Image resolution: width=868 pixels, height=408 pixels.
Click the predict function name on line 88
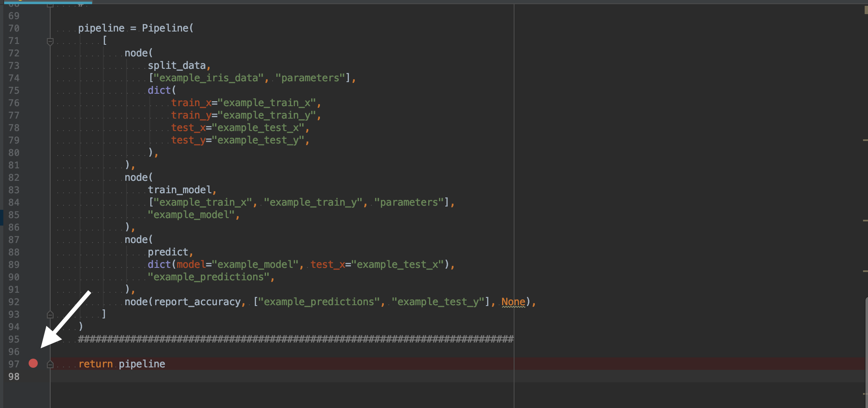(x=168, y=252)
